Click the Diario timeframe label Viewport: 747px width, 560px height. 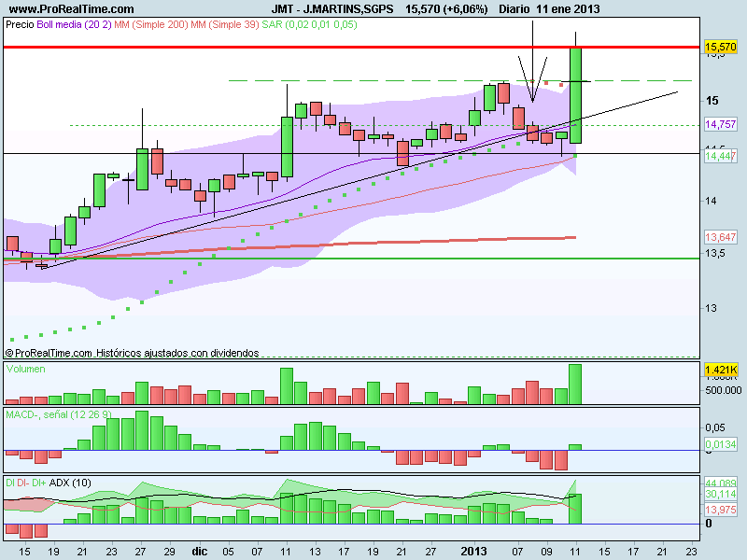click(x=514, y=8)
